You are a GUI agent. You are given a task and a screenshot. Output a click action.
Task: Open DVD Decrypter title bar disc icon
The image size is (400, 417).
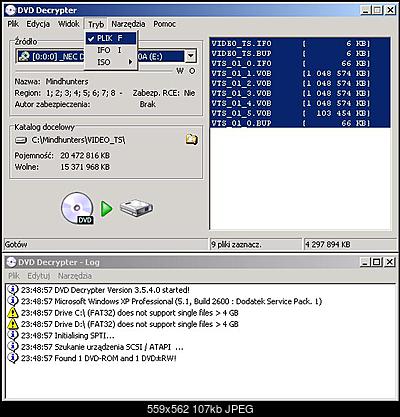pyautogui.click(x=10, y=10)
